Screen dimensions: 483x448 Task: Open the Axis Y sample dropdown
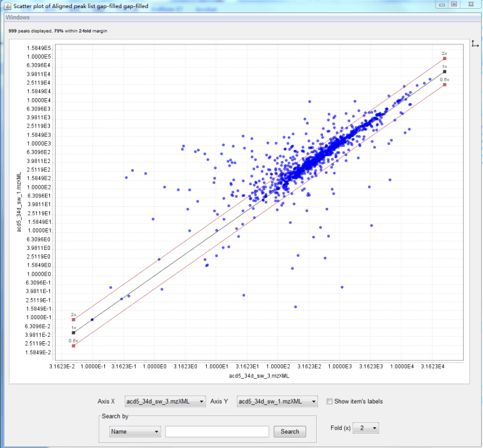(x=277, y=401)
